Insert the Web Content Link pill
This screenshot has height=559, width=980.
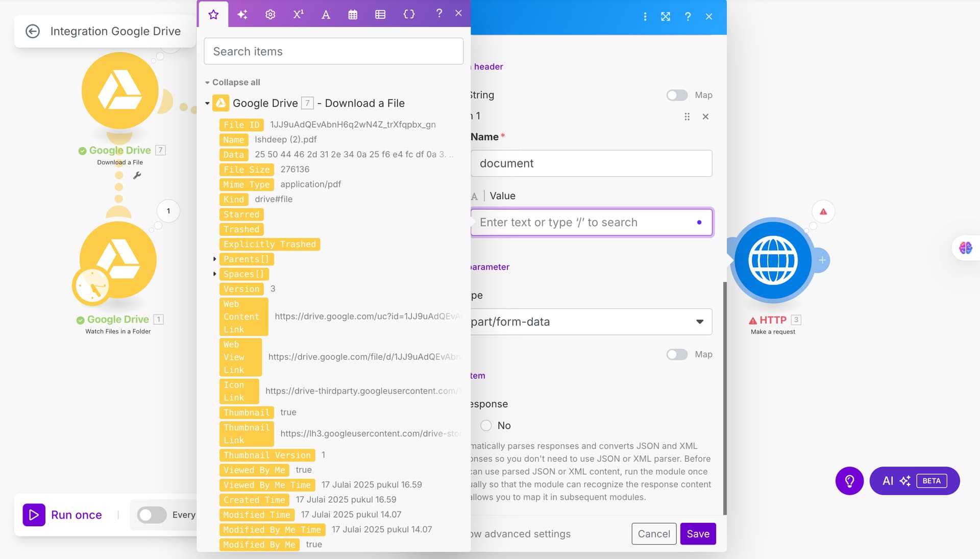tap(243, 317)
